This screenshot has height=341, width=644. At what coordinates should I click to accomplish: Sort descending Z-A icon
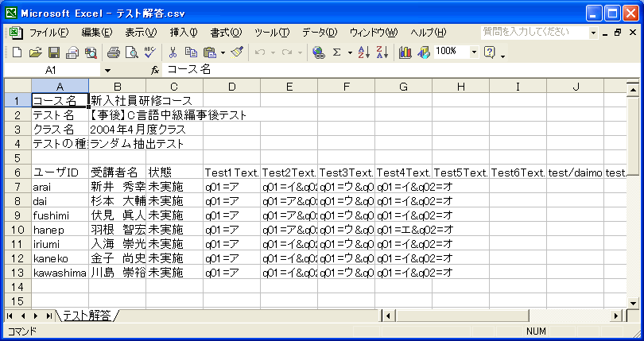[x=382, y=52]
